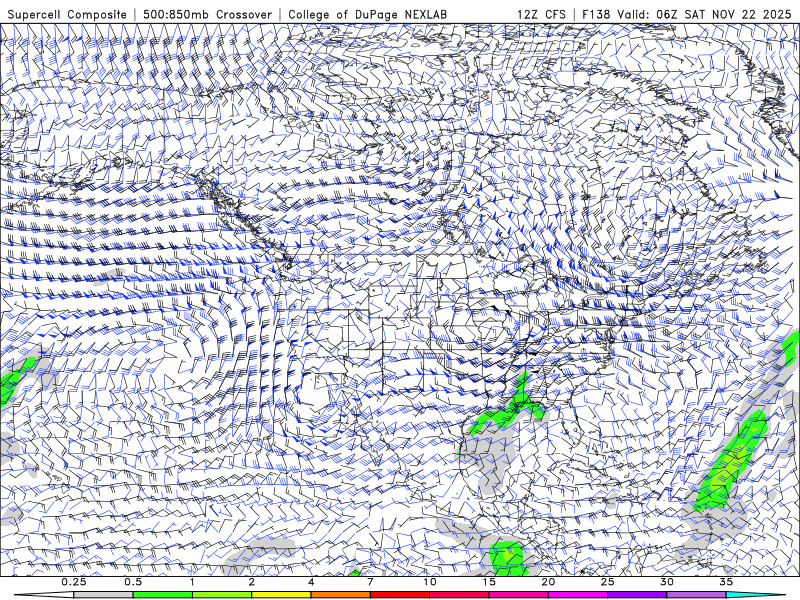Select the crimson 10–15 color bar segment
This screenshot has width=800, height=600.
[x=459, y=595]
